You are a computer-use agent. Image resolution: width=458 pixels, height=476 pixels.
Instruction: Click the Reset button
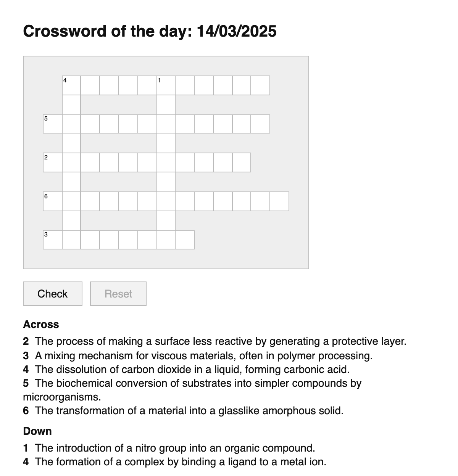click(x=118, y=294)
